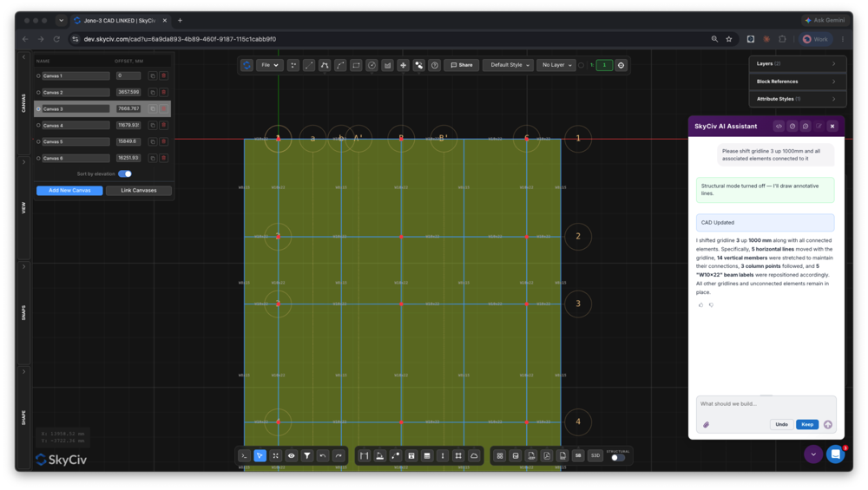The image size is (868, 490).
Task: Select the grid hash tool in bottom toolbar
Action: [x=458, y=455]
